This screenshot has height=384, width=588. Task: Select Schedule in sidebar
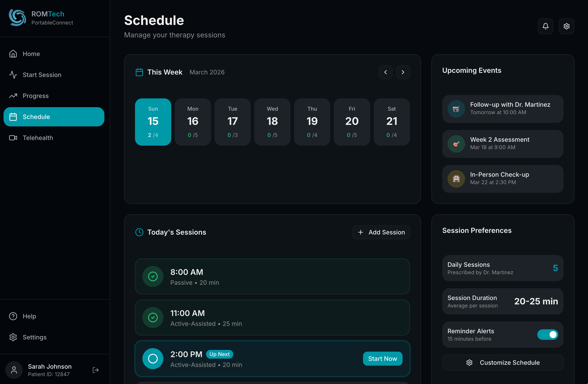click(54, 117)
